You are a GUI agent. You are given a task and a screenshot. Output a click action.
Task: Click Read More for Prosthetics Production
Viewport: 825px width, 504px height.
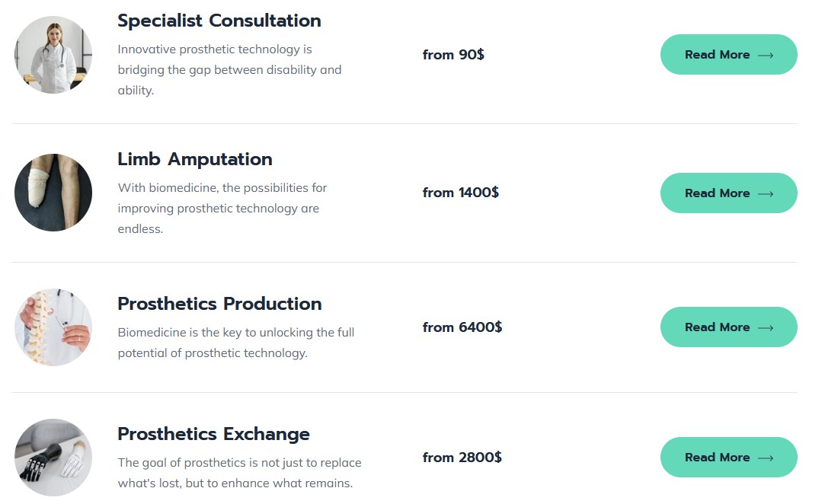[729, 327]
